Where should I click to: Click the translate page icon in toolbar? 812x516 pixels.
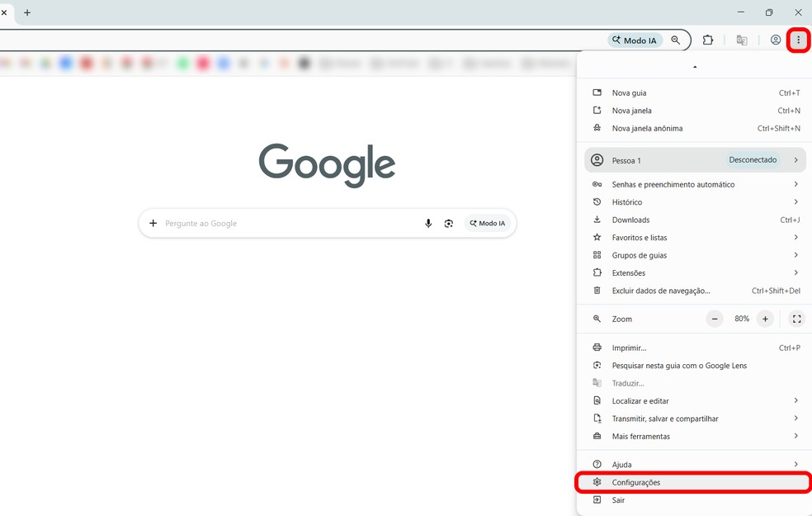coord(742,40)
